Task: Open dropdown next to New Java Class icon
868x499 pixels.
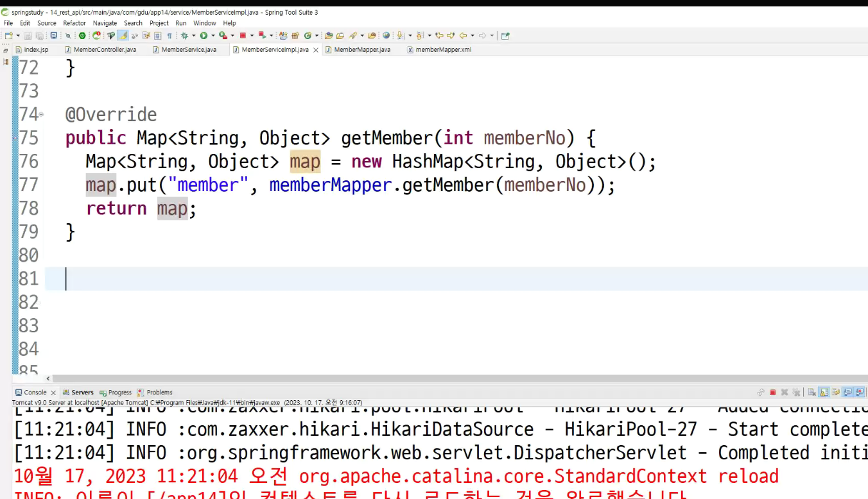Action: coord(316,35)
